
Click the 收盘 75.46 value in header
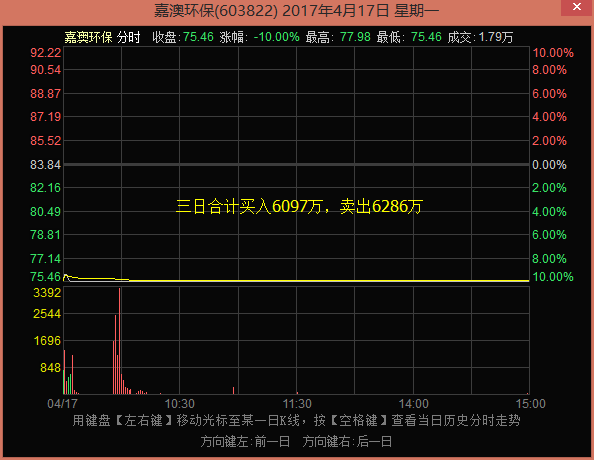199,37
